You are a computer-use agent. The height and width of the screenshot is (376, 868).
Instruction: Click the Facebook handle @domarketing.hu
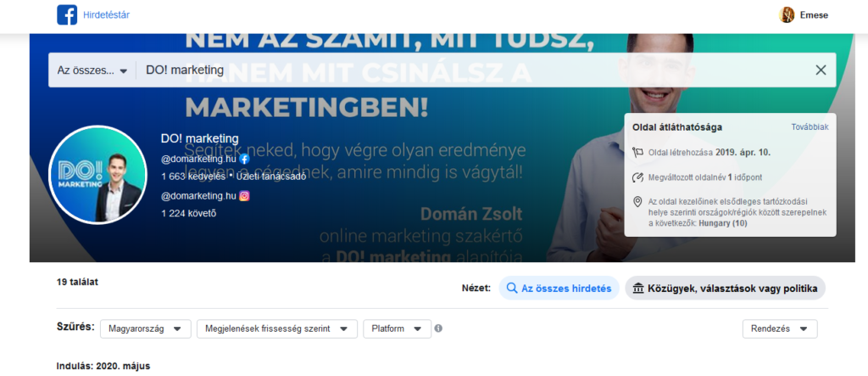pyautogui.click(x=198, y=159)
